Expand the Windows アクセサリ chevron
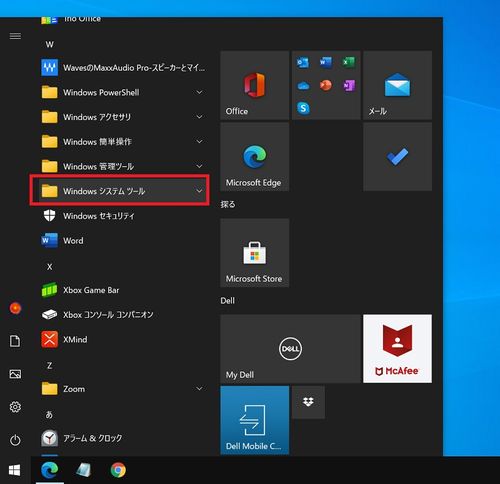This screenshot has width=500, height=484. (199, 117)
